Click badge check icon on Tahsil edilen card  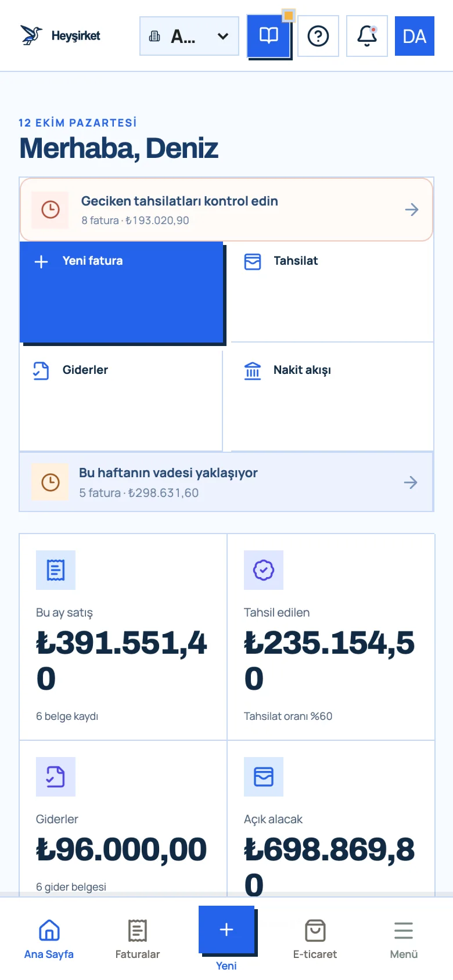pos(264,570)
